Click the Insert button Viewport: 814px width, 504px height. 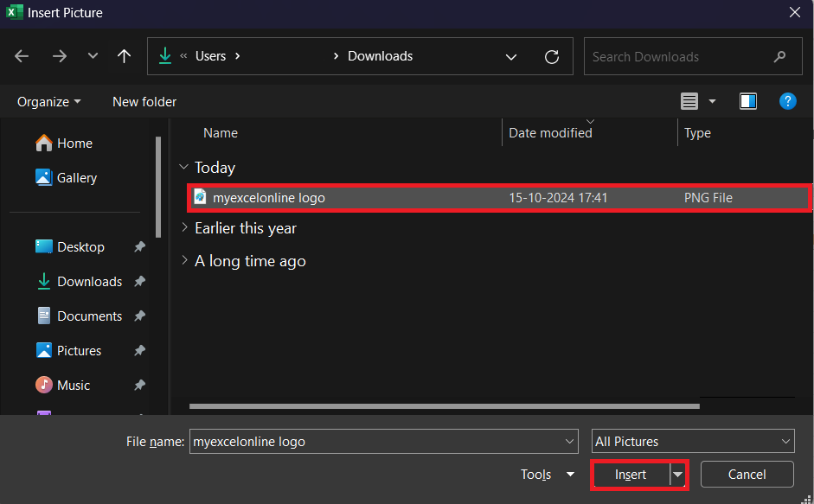click(631, 475)
